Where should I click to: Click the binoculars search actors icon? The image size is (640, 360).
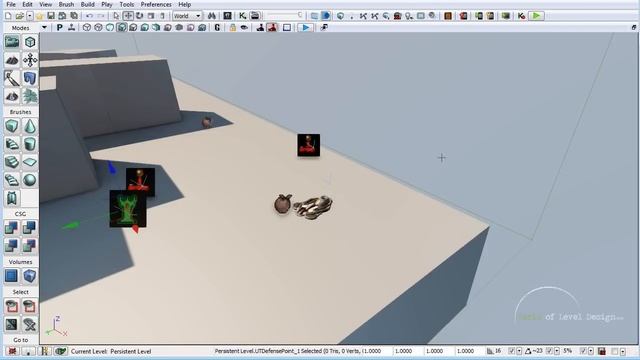[211, 16]
